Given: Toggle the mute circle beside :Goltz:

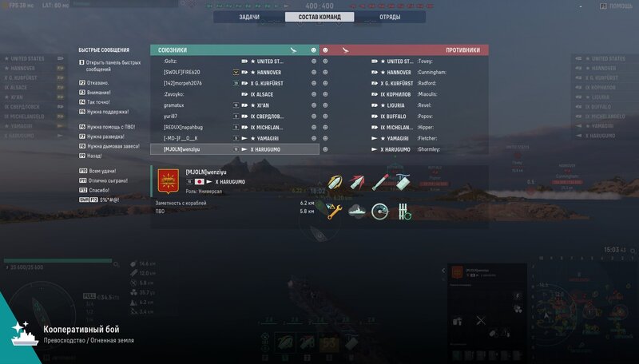Looking at the screenshot, I should pos(314,61).
